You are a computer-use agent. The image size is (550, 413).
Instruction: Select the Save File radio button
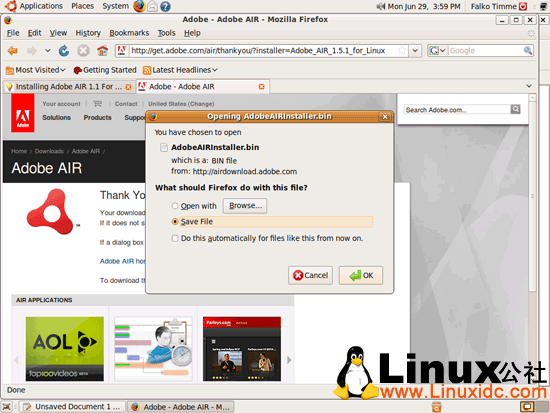(x=175, y=222)
